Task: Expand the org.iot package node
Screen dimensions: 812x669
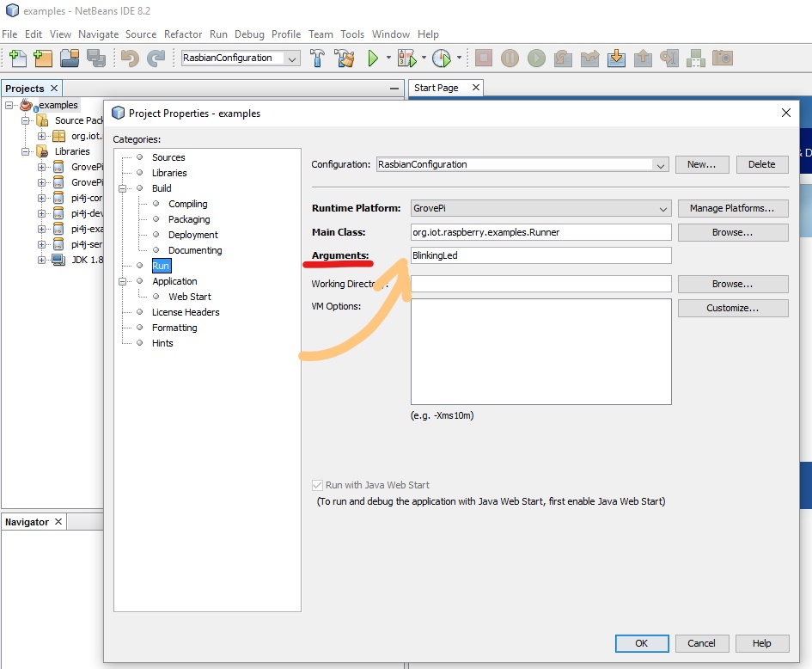Action: pos(41,136)
